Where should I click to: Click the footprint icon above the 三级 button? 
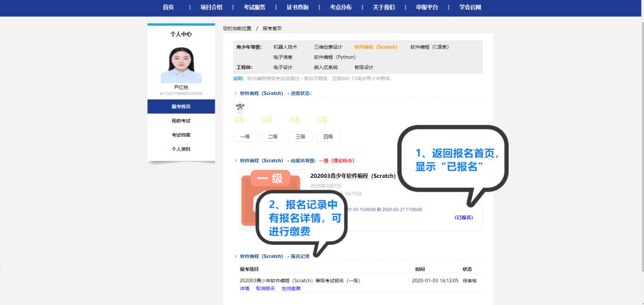pyautogui.click(x=295, y=119)
